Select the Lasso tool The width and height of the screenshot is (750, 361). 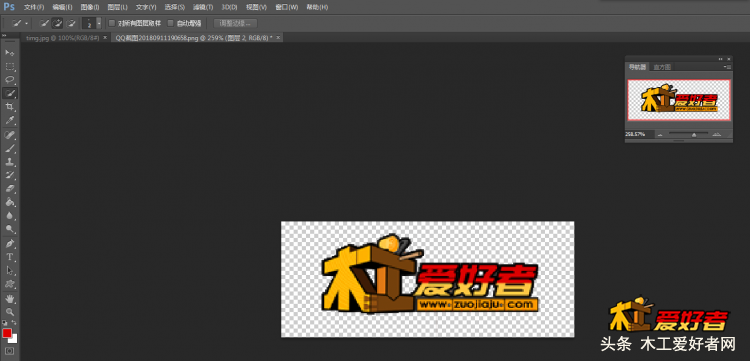click(10, 79)
